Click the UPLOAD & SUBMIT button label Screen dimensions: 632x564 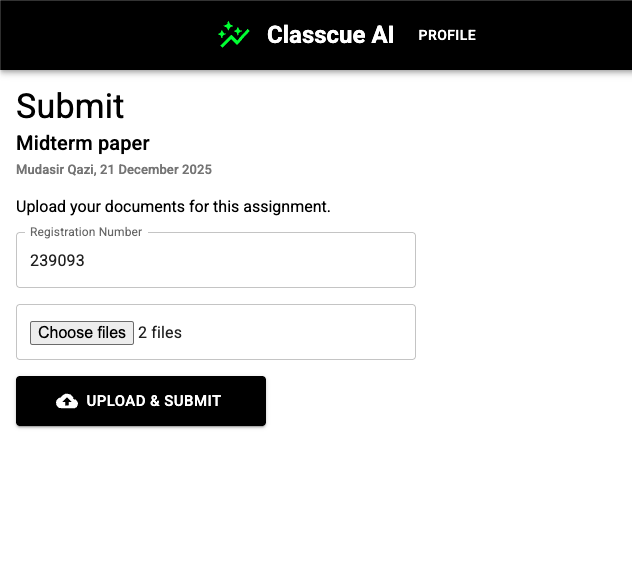point(153,401)
